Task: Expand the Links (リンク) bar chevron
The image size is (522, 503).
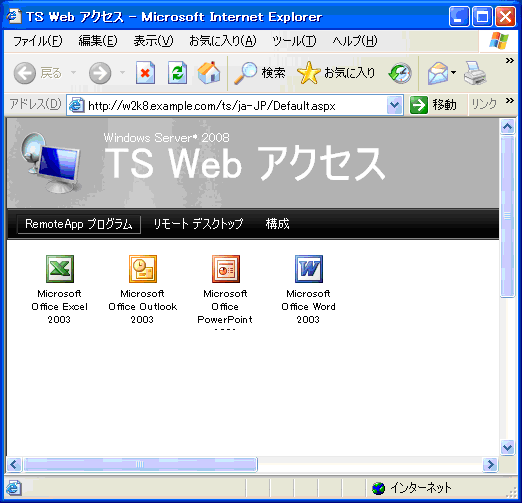Action: (509, 100)
